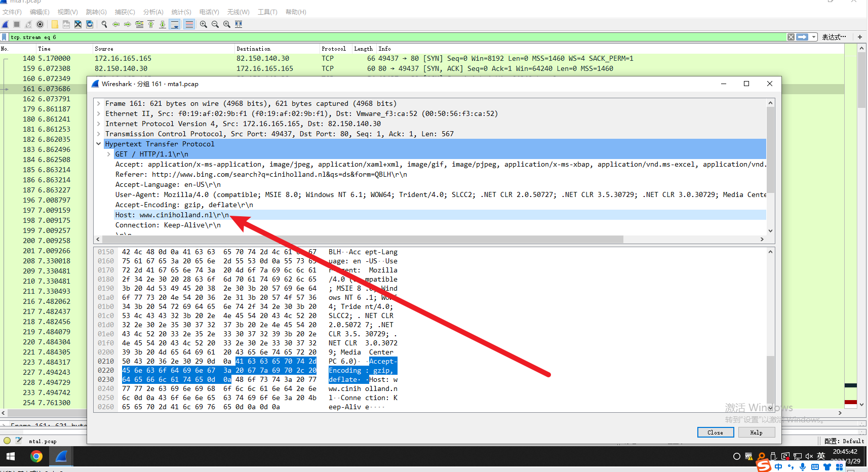Viewport: 868px width, 472px height.
Task: Open the 捕获(C) menu
Action: click(x=125, y=12)
